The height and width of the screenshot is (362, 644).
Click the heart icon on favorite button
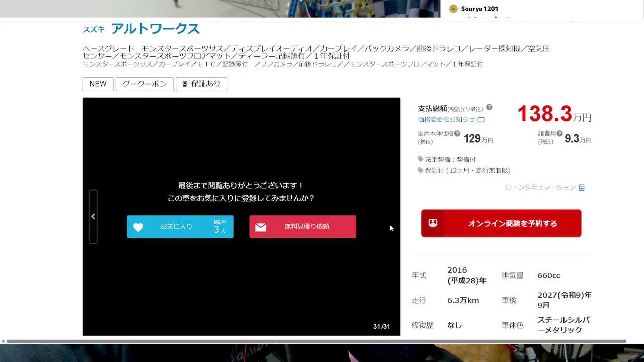138,227
